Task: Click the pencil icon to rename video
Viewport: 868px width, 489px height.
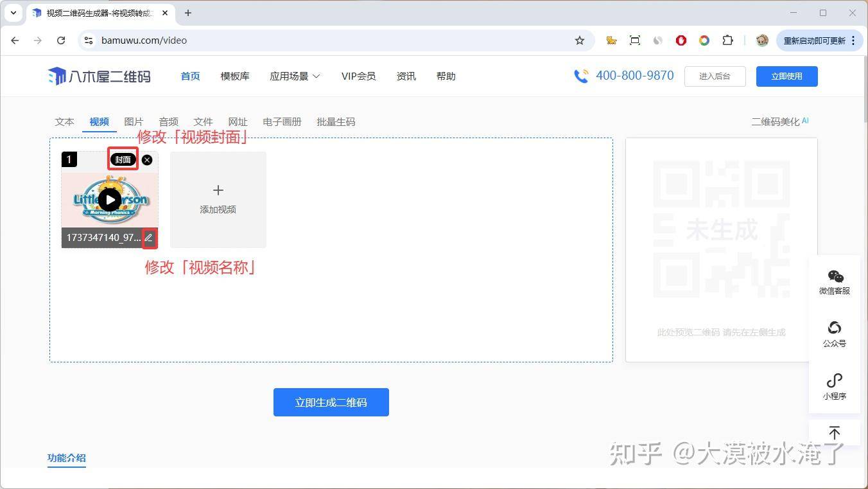Action: coord(149,238)
